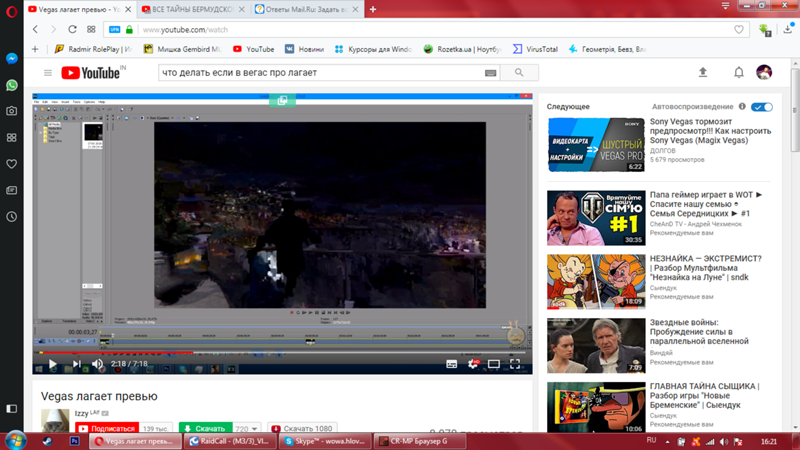Image resolution: width=800 pixels, height=450 pixels.
Task: Switch to the Ответы Mail.Ru tab
Action: [306, 9]
